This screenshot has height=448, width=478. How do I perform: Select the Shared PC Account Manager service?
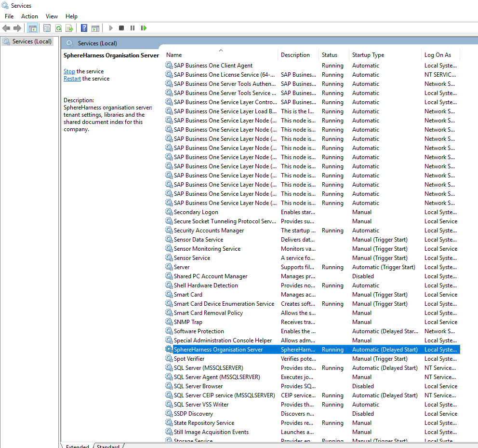(312, 276)
